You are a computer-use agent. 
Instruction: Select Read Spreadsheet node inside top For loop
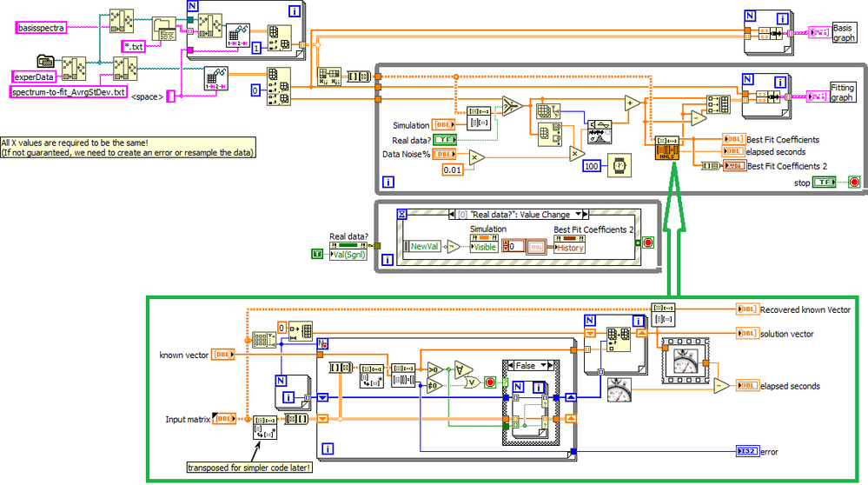coord(238,36)
